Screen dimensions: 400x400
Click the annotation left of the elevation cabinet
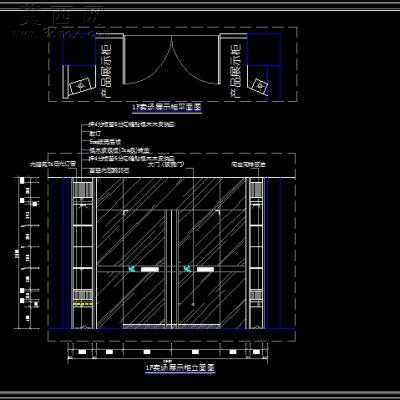(x=53, y=164)
